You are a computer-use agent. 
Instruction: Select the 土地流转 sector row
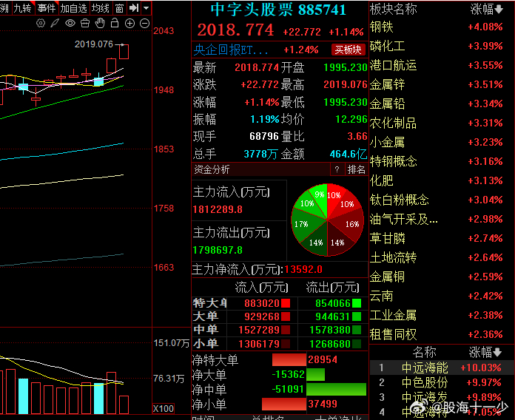[442, 257]
